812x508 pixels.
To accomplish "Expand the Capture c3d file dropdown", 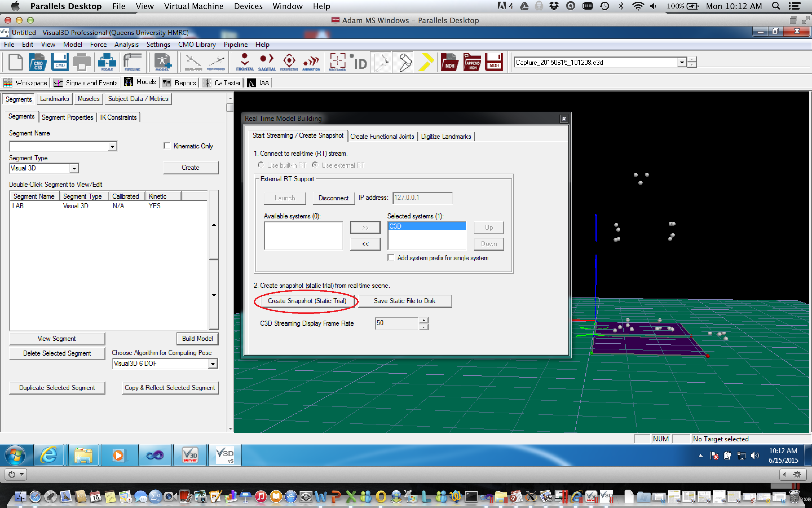I will pyautogui.click(x=681, y=62).
